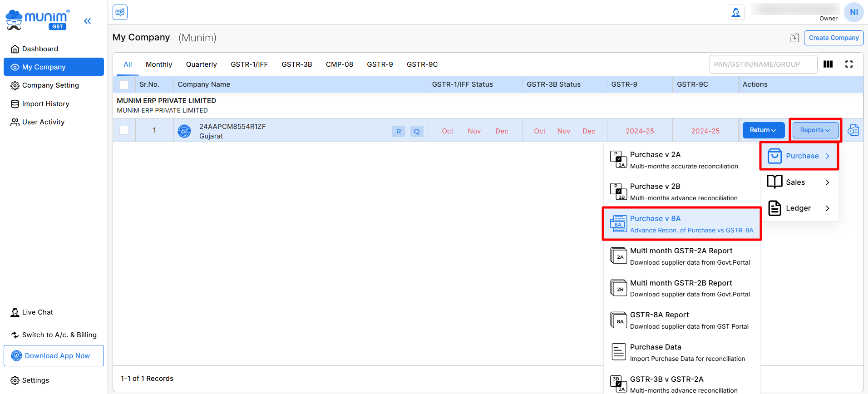Open the Return dropdown button
This screenshot has width=868, height=394.
(x=763, y=130)
